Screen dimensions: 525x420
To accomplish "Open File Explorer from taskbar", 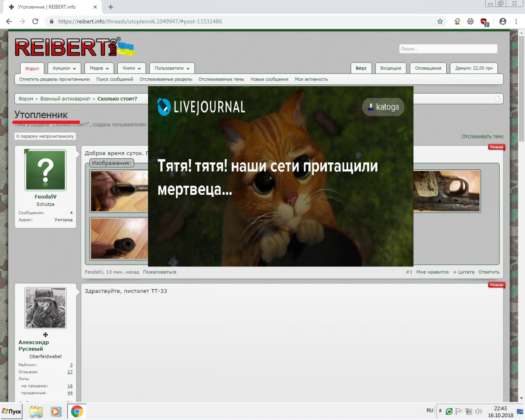I will (36, 411).
